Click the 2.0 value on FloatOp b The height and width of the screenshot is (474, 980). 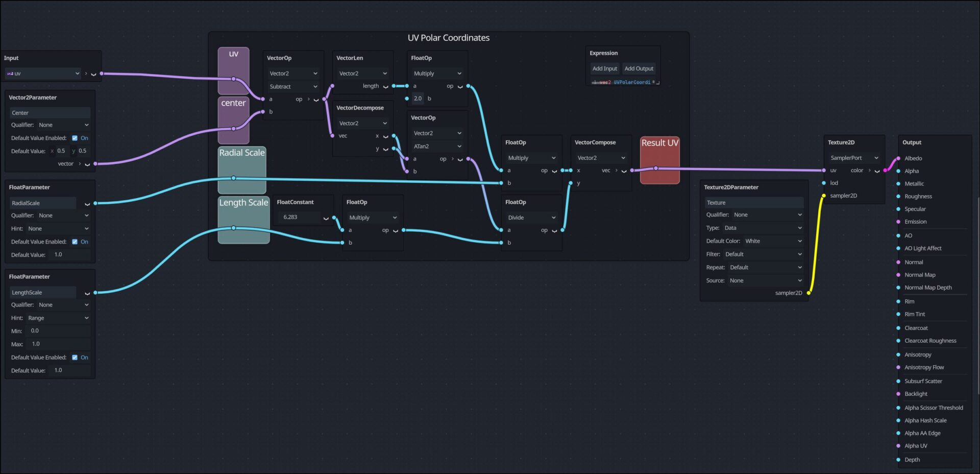pyautogui.click(x=418, y=99)
